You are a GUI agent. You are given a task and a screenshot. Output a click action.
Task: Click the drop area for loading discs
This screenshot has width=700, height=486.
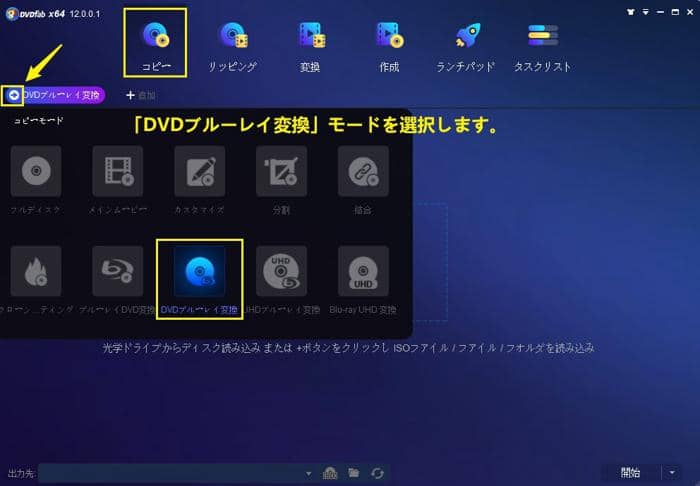click(x=430, y=262)
